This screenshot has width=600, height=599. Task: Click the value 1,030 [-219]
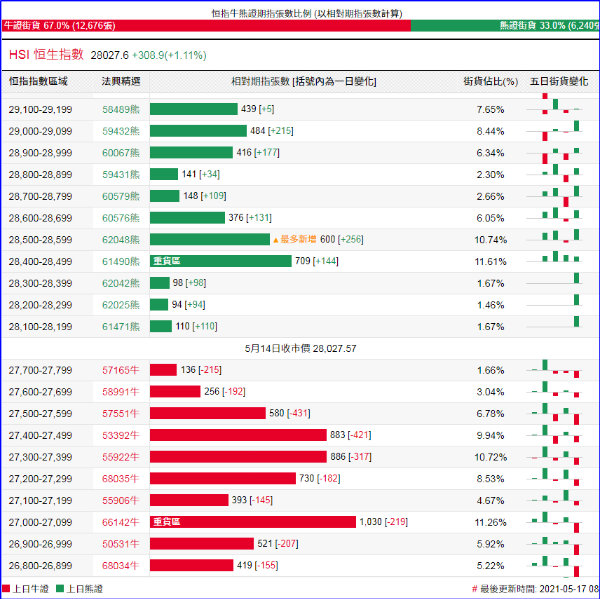coord(384,522)
